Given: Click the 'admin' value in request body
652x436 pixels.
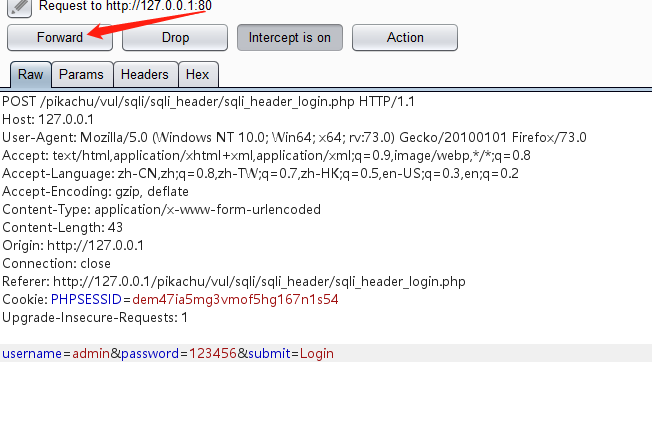Looking at the screenshot, I should pyautogui.click(x=91, y=354).
